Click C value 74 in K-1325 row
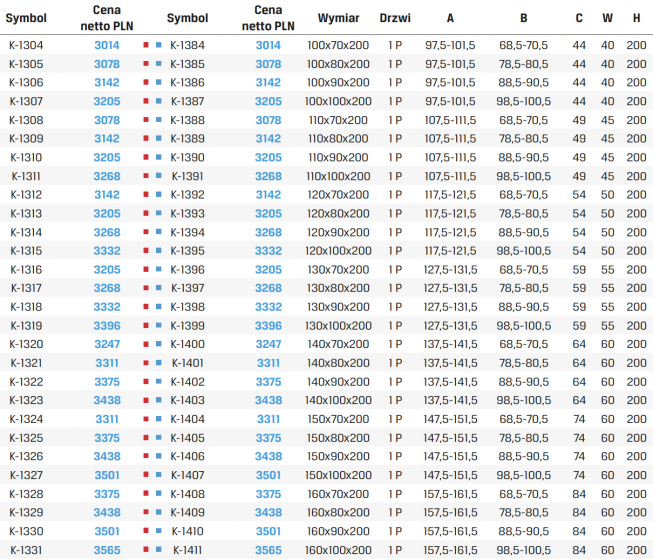653x560 pixels. (x=579, y=438)
